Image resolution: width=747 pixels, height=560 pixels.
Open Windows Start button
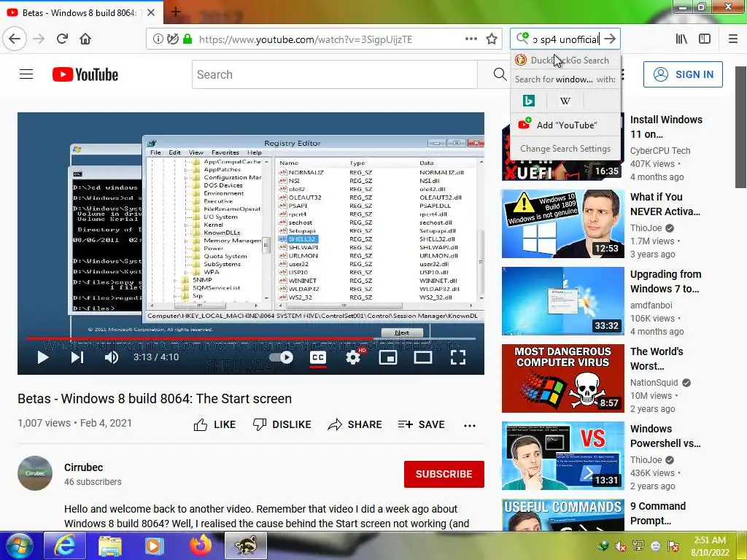pos(18,545)
